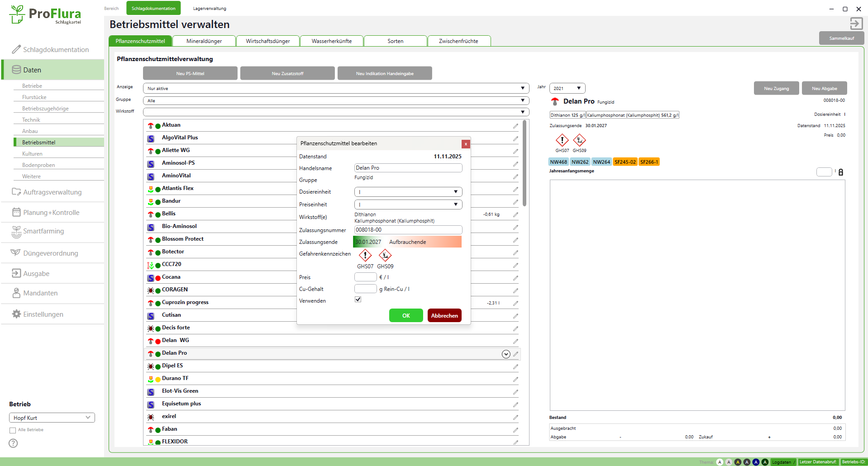The width and height of the screenshot is (868, 466).
Task: Open the Dosiereinheit dropdown
Action: pos(408,192)
